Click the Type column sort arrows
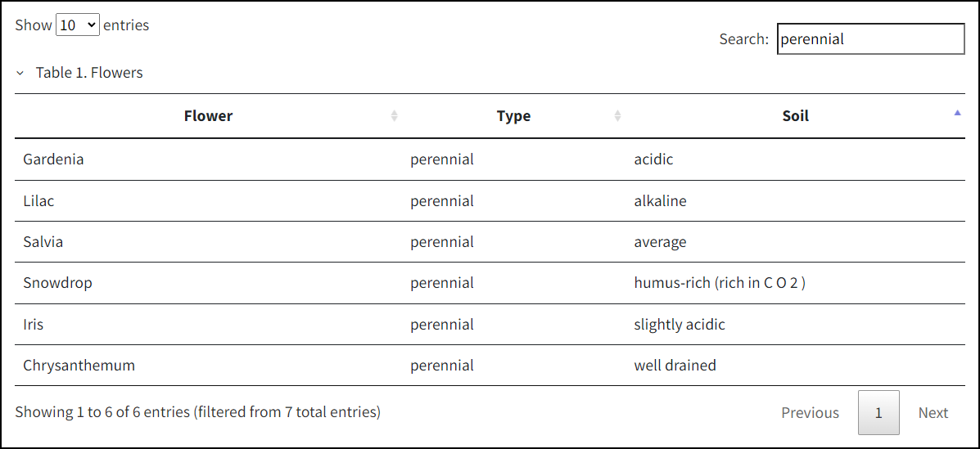 coord(617,115)
